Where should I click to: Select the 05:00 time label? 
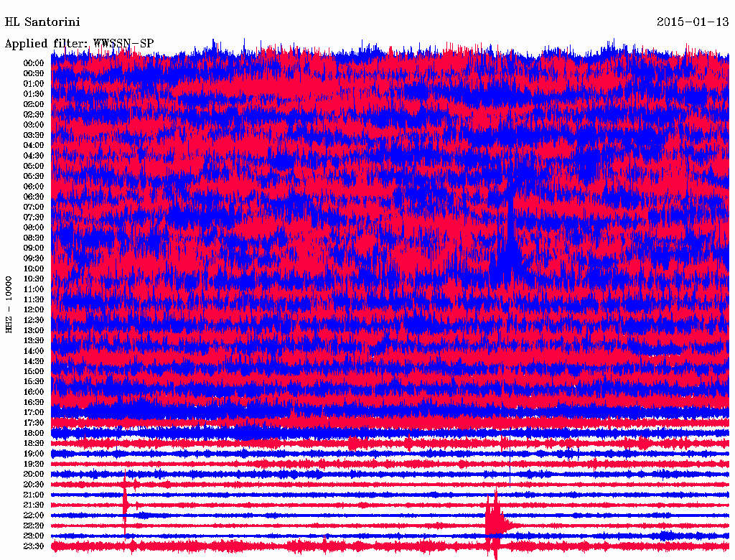click(x=34, y=166)
